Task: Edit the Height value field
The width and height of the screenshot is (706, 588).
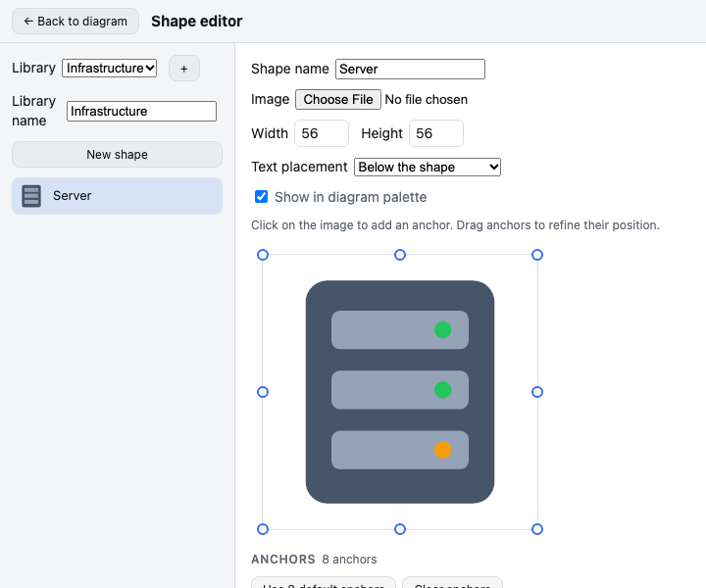Action: point(436,133)
